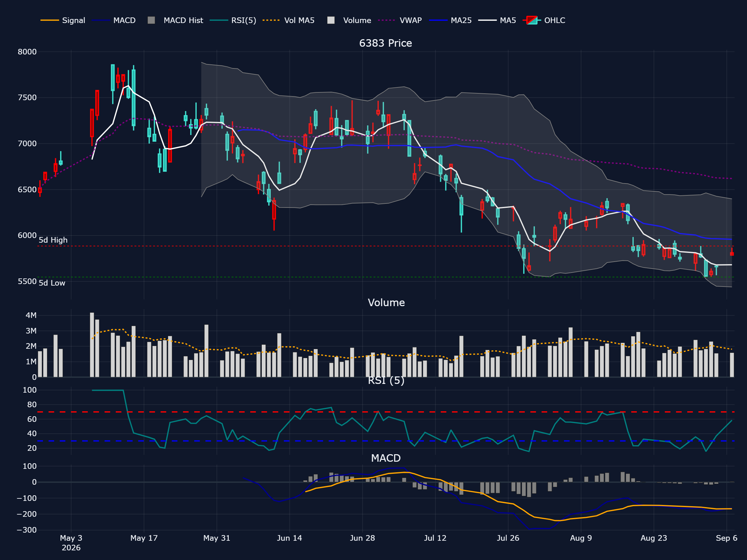Click the 7000 price axis label
This screenshot has height=560, width=747.
coord(27,144)
